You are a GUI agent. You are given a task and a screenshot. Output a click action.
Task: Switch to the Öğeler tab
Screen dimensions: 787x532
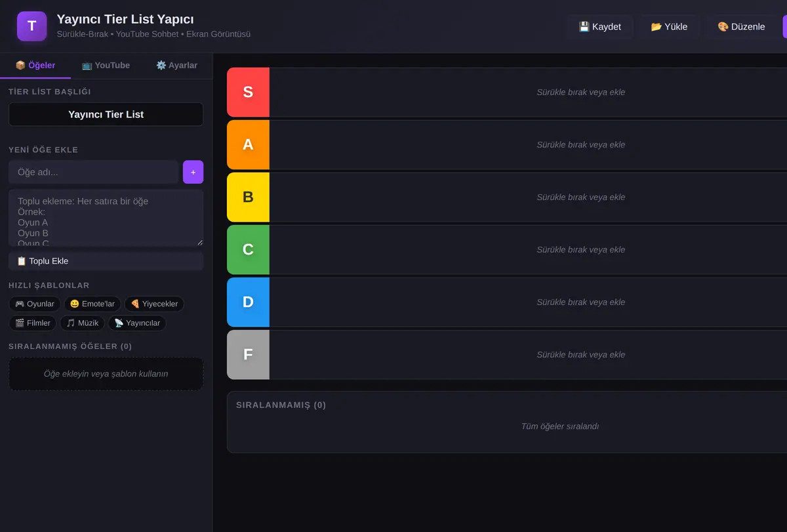coord(35,66)
